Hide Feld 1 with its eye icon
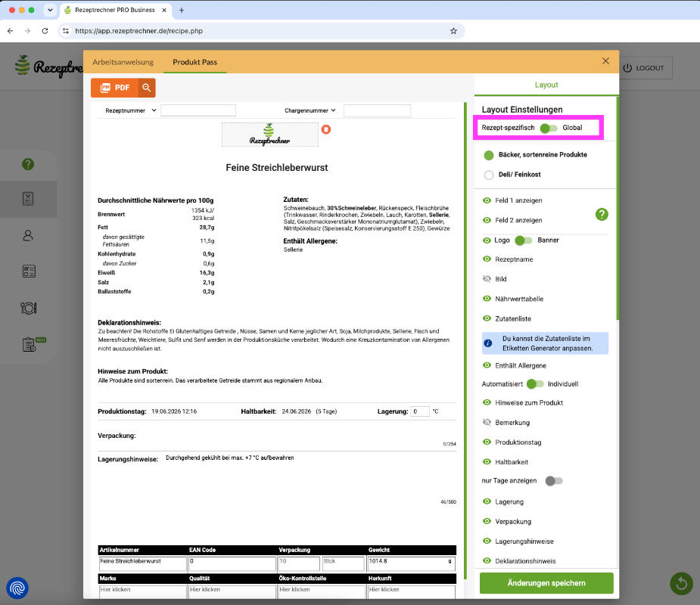700x605 pixels. click(x=487, y=200)
